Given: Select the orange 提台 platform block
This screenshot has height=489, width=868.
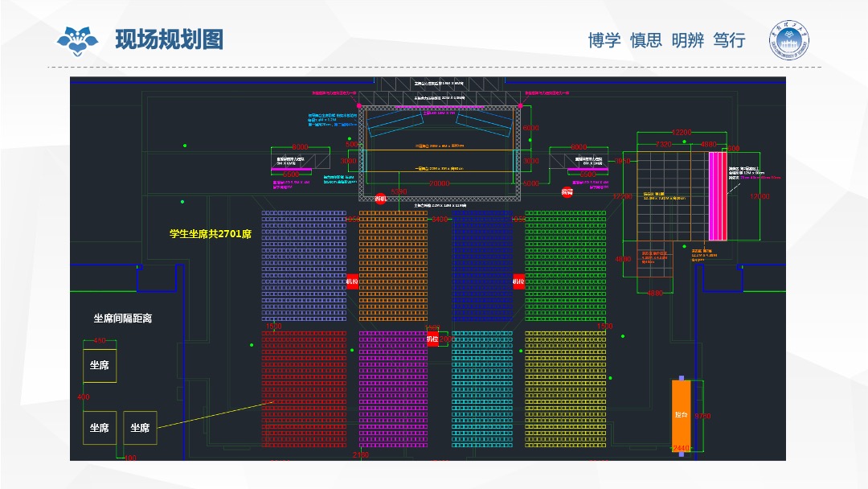Looking at the screenshot, I should pyautogui.click(x=682, y=414).
